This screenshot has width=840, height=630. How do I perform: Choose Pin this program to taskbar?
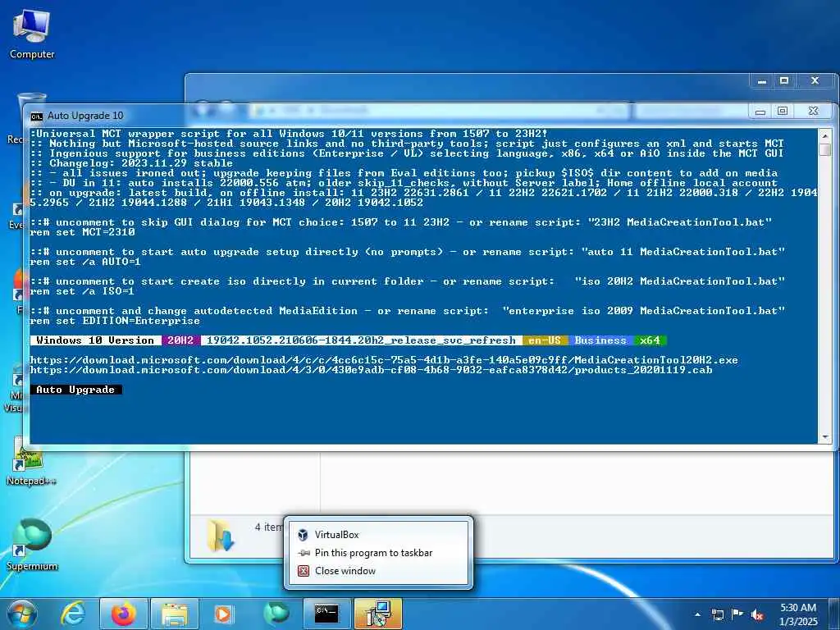[x=377, y=553]
